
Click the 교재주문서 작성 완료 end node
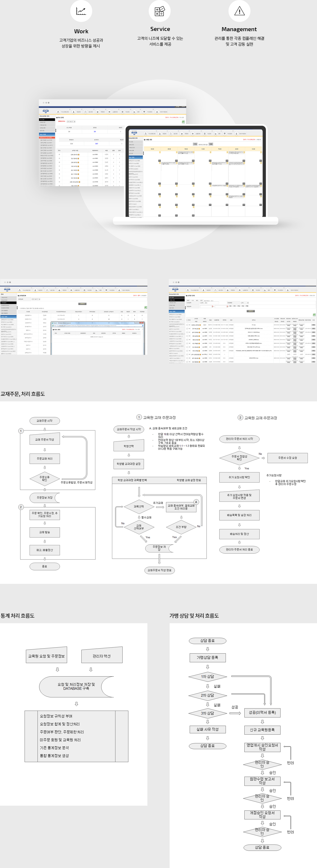click(160, 570)
